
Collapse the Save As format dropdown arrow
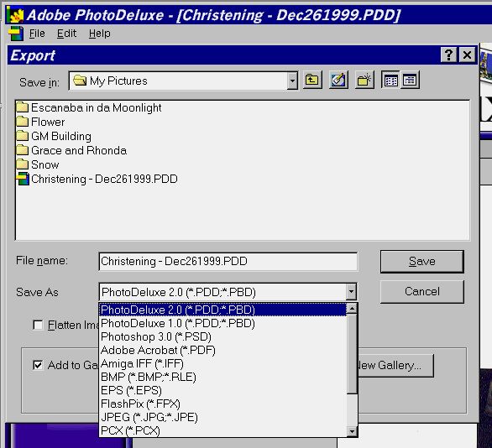351,292
